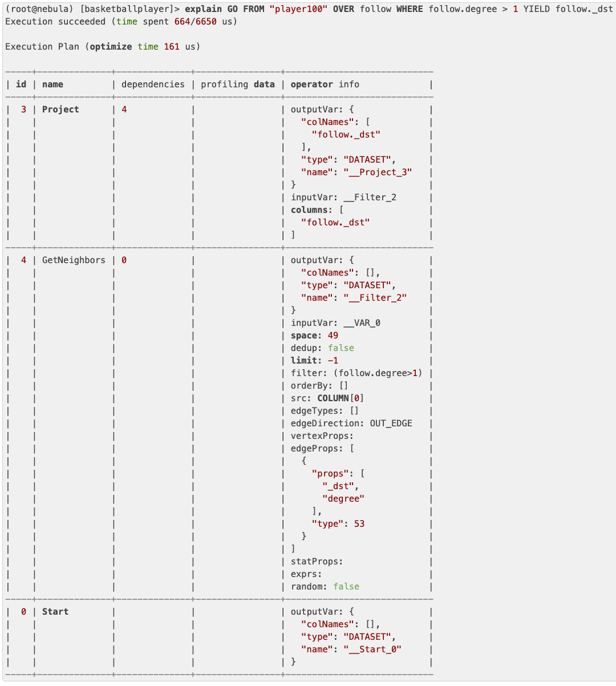Click the "profiling data" column header
This screenshot has height=686, width=616.
(237, 84)
